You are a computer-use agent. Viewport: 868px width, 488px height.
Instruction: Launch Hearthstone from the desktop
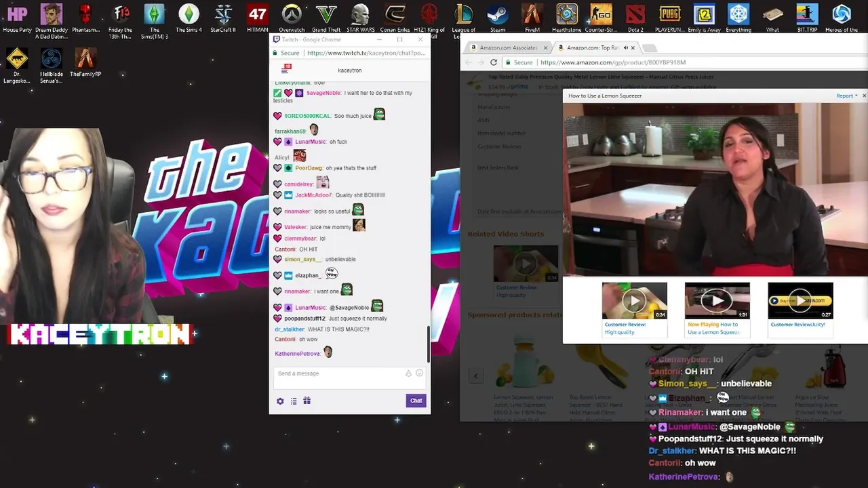[x=566, y=18]
